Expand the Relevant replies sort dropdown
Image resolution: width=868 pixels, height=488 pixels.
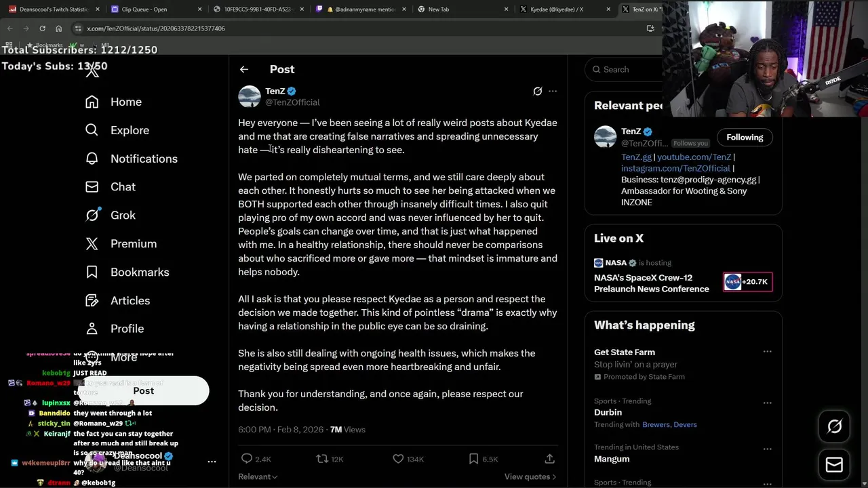point(258,476)
